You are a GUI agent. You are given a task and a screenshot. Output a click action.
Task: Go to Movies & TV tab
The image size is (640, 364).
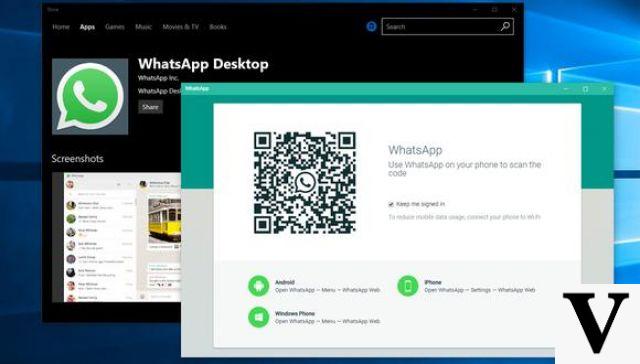[x=180, y=27]
